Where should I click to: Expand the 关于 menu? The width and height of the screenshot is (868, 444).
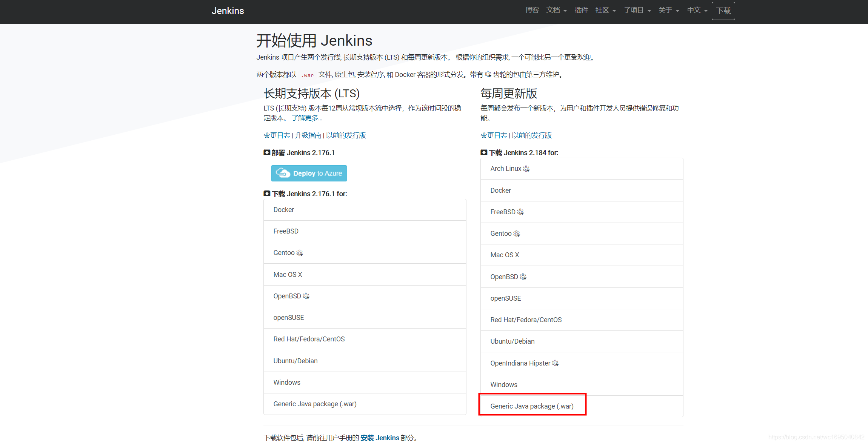669,10
